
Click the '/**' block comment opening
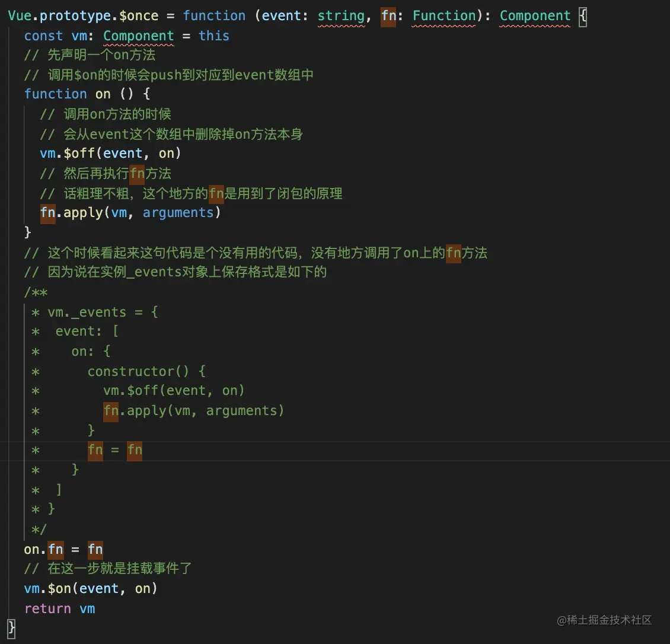click(x=36, y=293)
